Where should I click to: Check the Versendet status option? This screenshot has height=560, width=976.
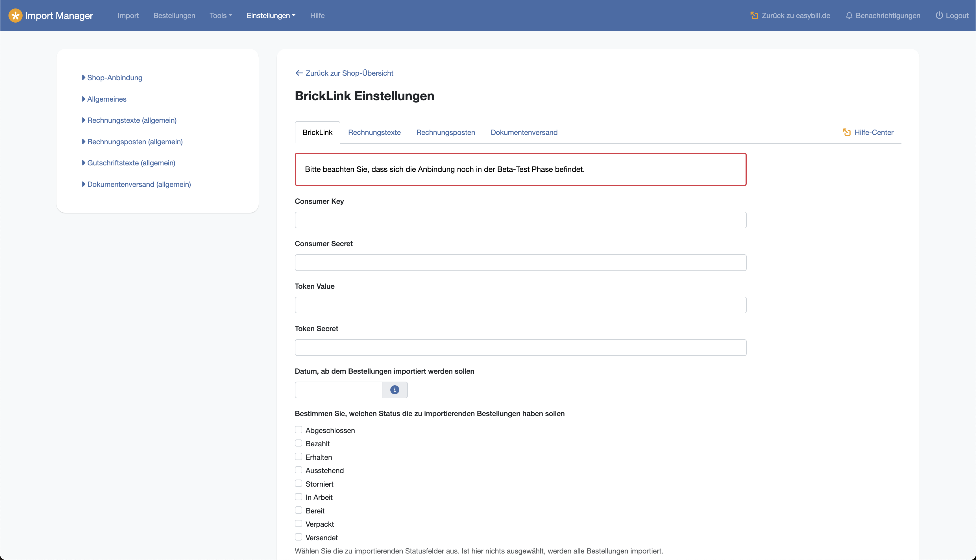pyautogui.click(x=299, y=537)
